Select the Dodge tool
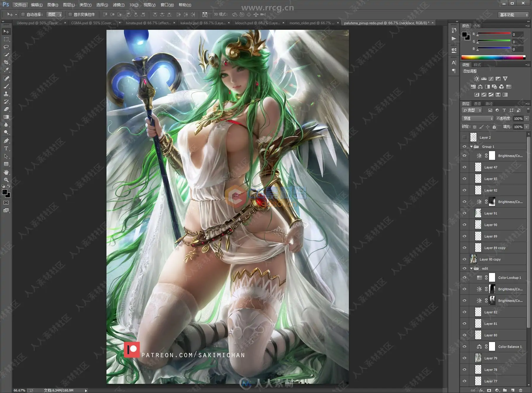 click(x=6, y=132)
